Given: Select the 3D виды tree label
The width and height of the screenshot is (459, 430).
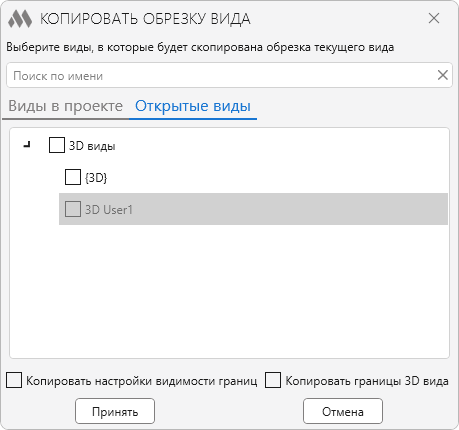Looking at the screenshot, I should (92, 146).
